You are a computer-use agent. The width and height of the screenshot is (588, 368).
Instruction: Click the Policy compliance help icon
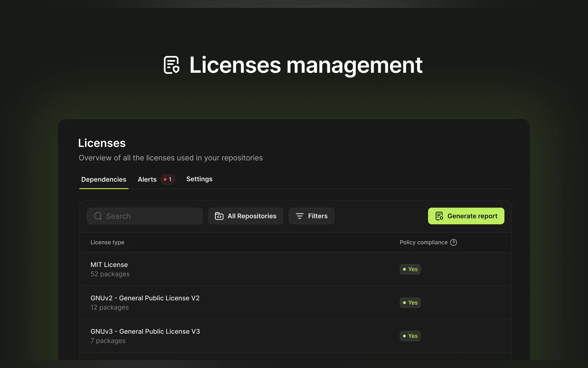453,242
